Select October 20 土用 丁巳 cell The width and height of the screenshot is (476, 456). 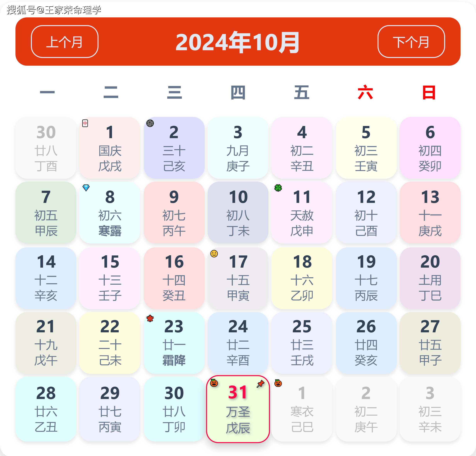(430, 278)
